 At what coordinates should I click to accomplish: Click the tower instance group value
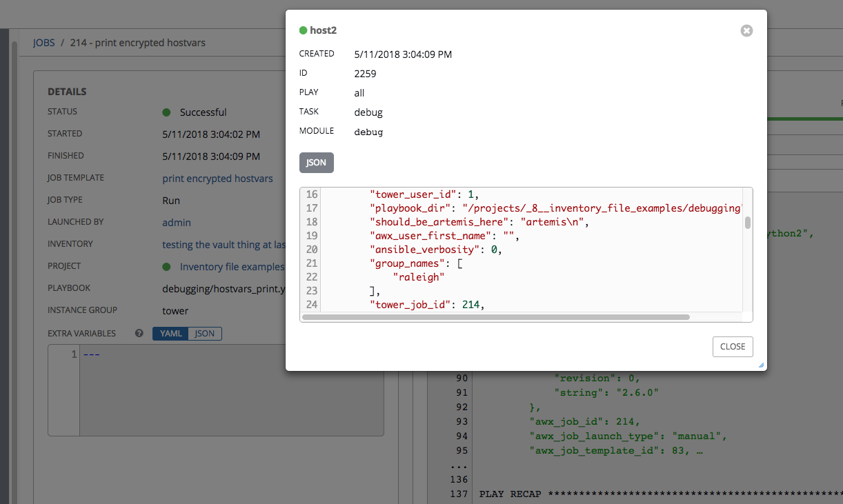pos(175,311)
